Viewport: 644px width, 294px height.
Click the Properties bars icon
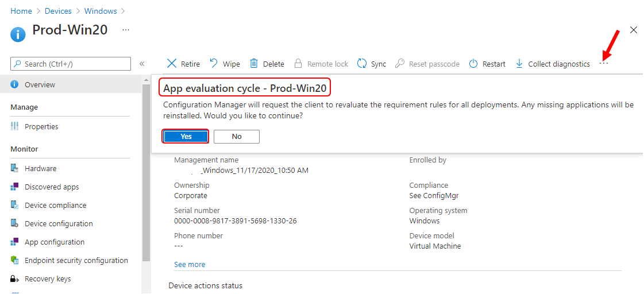click(15, 126)
